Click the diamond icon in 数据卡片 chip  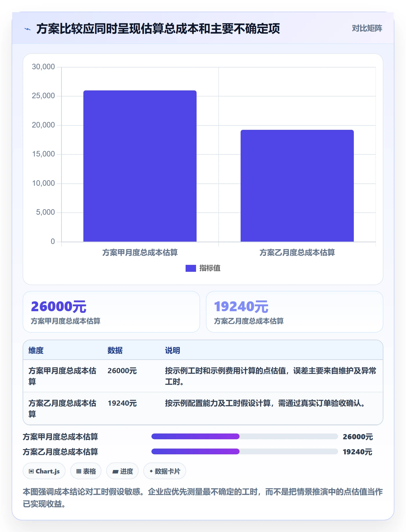[x=151, y=471]
